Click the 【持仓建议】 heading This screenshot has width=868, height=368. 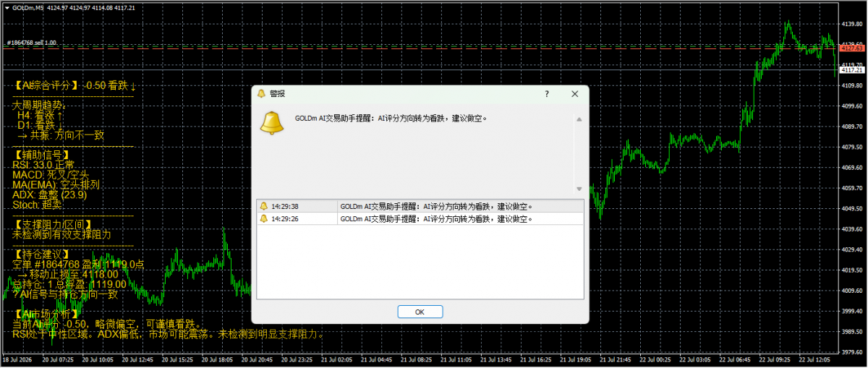coord(42,254)
